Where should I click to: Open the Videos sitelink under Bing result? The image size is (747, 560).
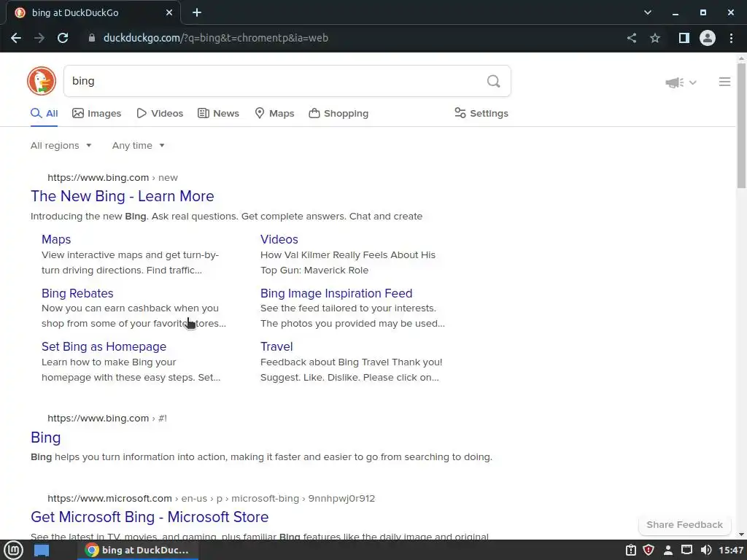point(279,239)
